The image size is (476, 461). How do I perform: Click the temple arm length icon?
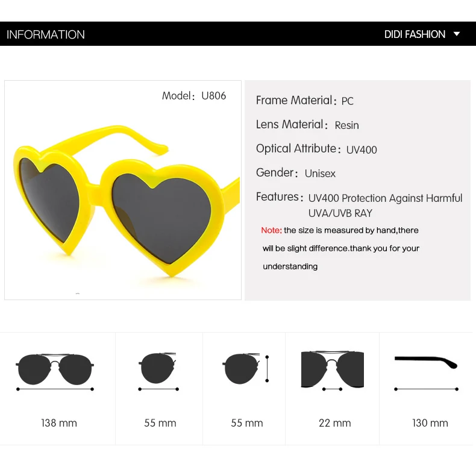tap(426, 374)
